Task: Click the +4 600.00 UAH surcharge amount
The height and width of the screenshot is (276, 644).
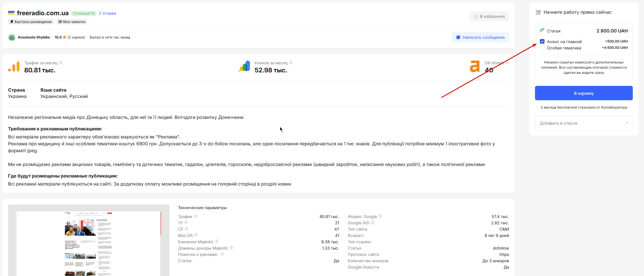Action: pos(615,48)
